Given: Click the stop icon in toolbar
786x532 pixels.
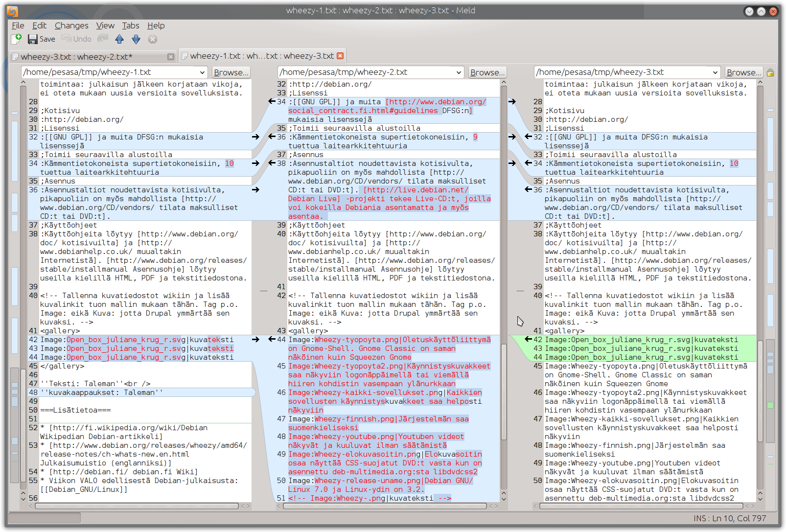Looking at the screenshot, I should pos(153,39).
